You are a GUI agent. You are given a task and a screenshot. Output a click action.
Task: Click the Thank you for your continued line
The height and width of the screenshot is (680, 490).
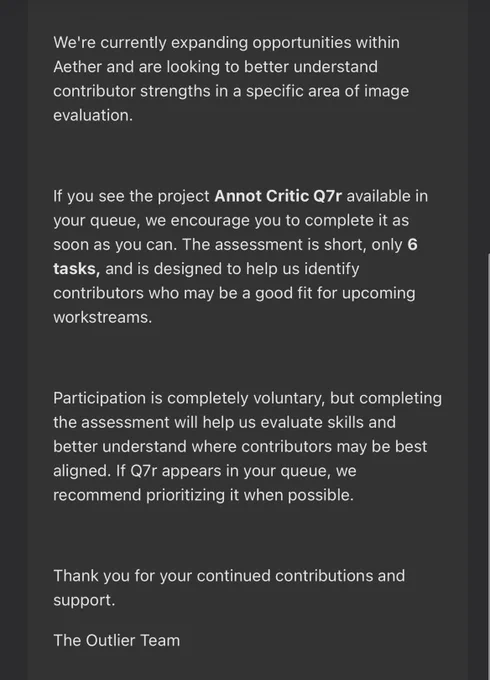tap(229, 576)
